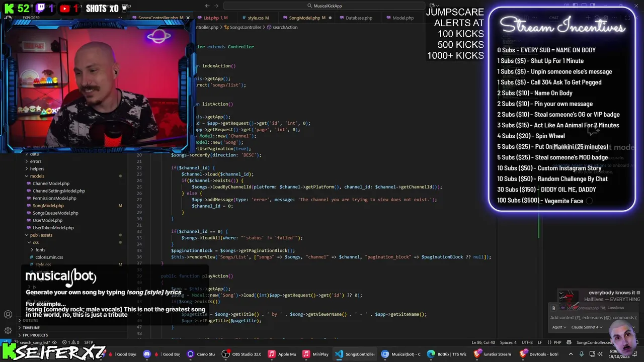This screenshot has height=362, width=644.
Task: Switch to the Model.php tab
Action: click(403, 18)
